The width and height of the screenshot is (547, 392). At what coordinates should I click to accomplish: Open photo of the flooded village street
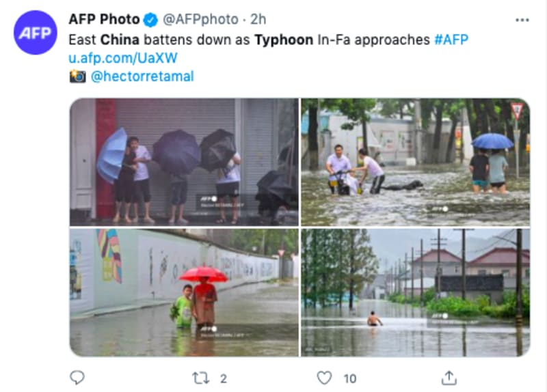[x=415, y=292]
